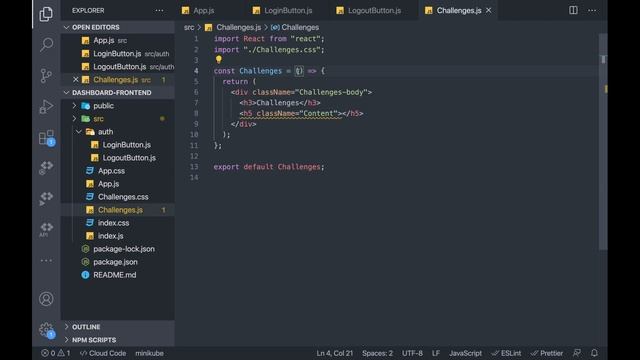Close Challenges.js in Open Editors list
The image size is (640, 360).
pos(76,80)
